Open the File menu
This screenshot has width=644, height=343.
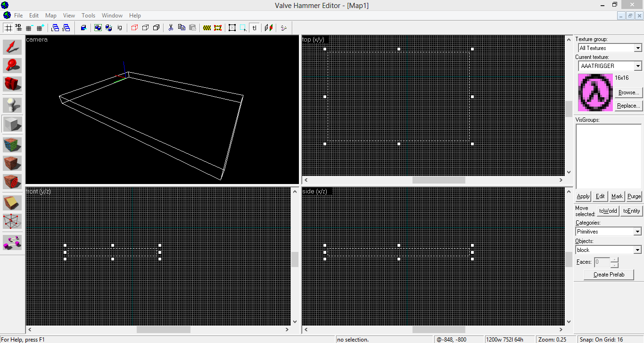click(x=18, y=16)
